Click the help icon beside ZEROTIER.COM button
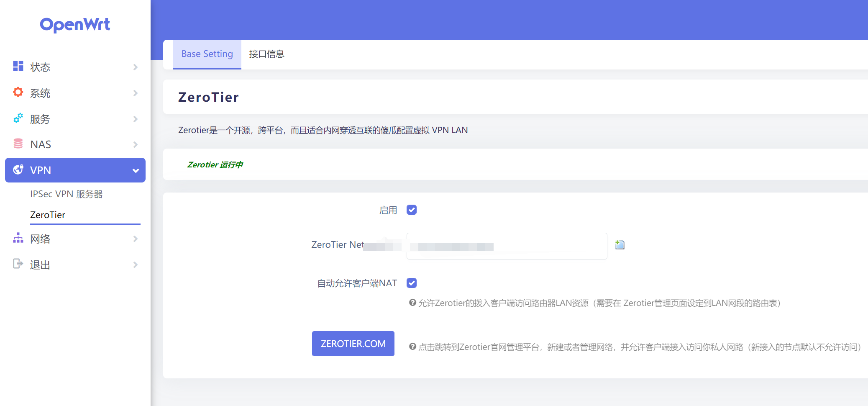 [x=413, y=347]
